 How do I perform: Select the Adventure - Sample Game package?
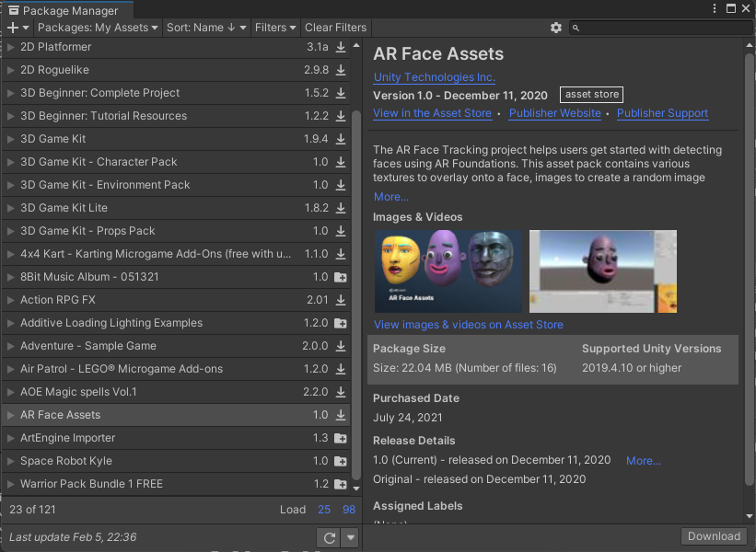[176, 346]
